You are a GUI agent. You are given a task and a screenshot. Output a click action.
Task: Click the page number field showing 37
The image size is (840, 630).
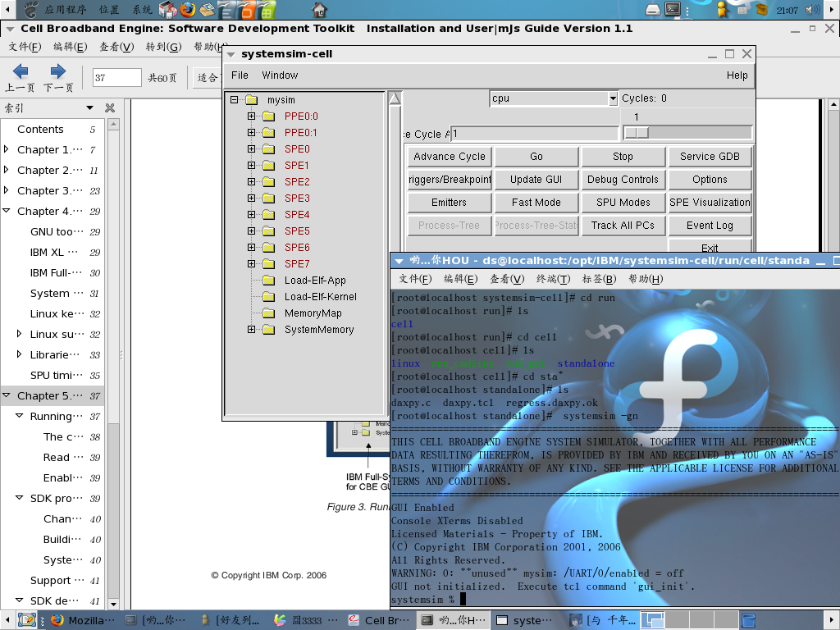click(x=116, y=78)
